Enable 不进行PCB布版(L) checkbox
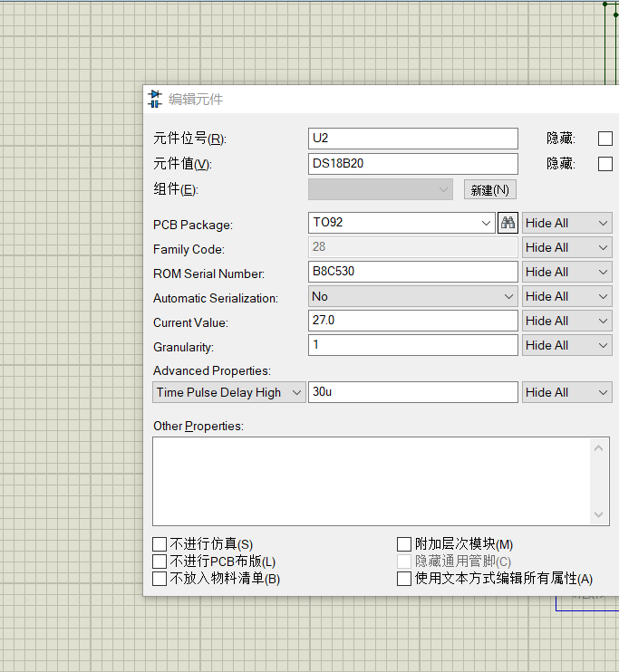Screen dimensions: 619x672 pyautogui.click(x=160, y=562)
